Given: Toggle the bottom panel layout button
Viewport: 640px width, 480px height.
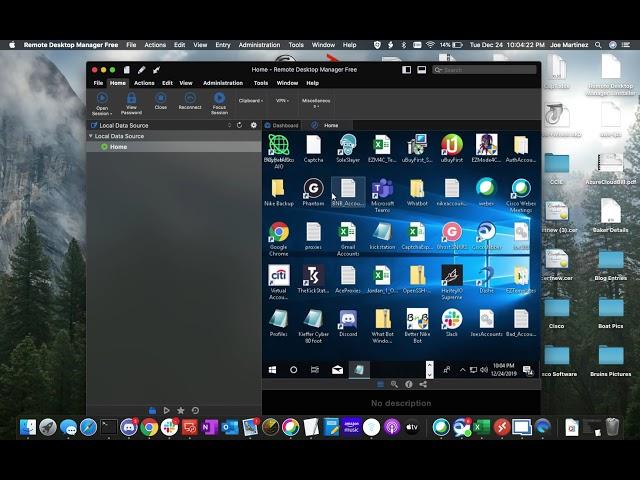Looking at the screenshot, I should point(422,70).
